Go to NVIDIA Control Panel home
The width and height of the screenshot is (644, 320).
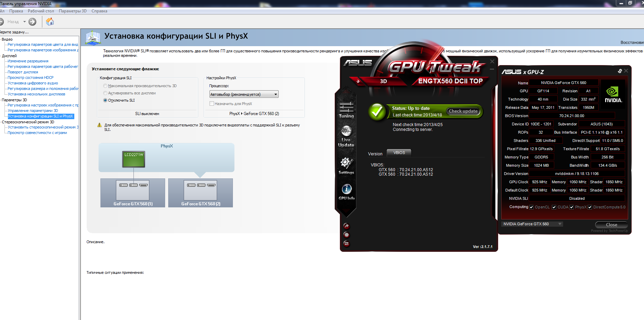(x=50, y=22)
